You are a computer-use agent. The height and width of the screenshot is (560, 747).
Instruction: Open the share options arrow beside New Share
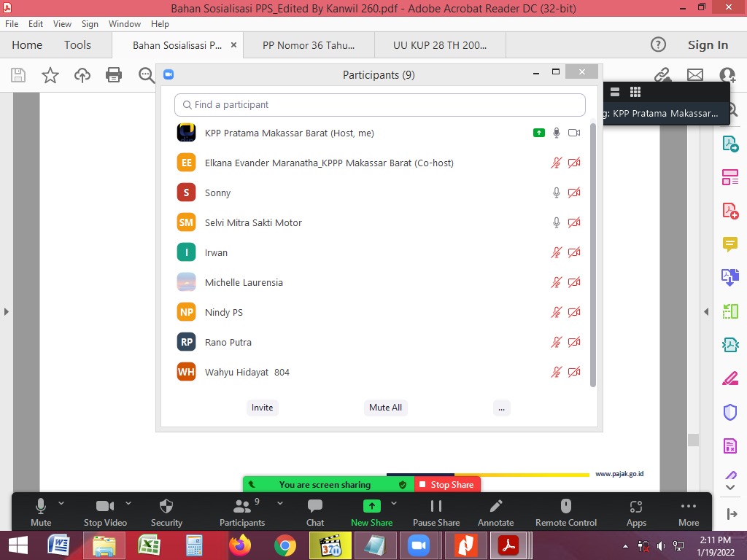394,503
